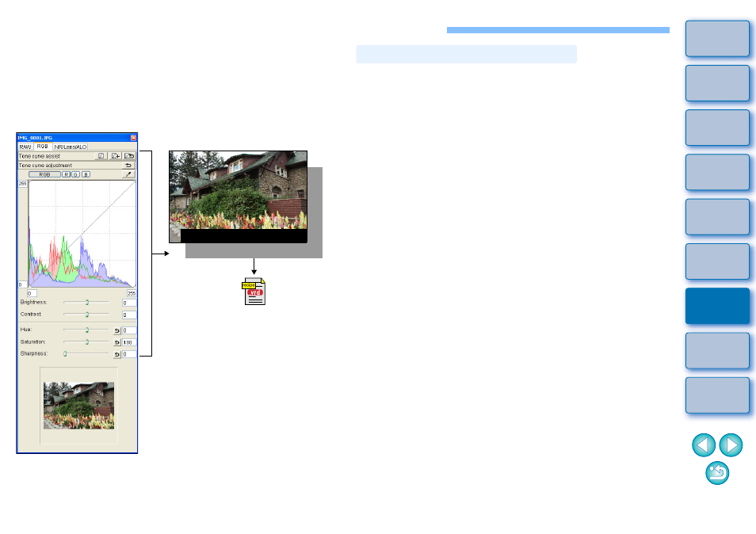Click the tone curve histogram graph
The height and width of the screenshot is (534, 756).
[82, 234]
